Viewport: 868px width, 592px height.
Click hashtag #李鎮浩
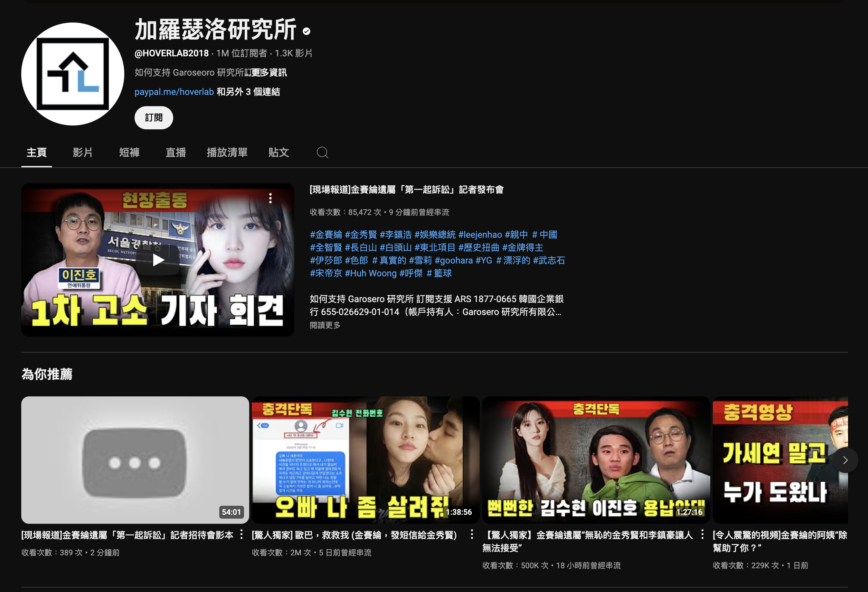pos(396,235)
